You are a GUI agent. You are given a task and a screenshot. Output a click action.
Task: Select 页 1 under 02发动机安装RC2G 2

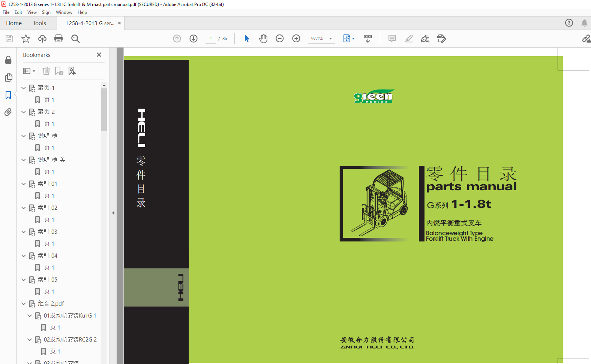coord(55,352)
